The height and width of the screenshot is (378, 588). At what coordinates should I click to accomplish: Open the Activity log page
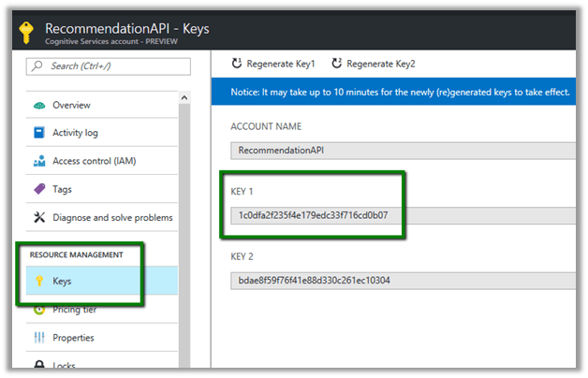(x=75, y=133)
